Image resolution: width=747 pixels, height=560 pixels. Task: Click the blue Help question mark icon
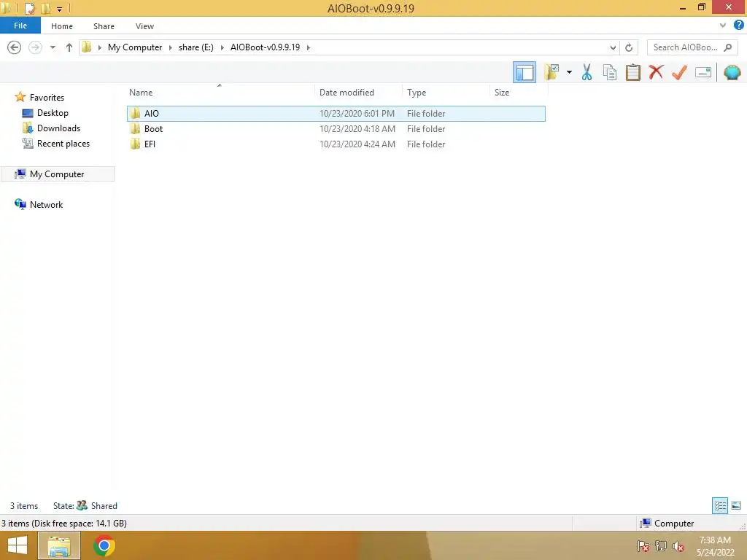pyautogui.click(x=738, y=26)
